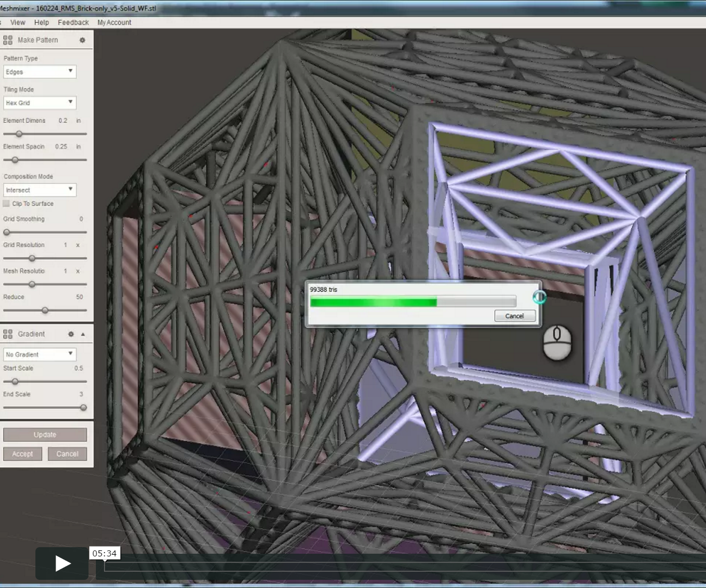Enable the Clip To Surface checkbox
This screenshot has width=706, height=588.
[6, 203]
